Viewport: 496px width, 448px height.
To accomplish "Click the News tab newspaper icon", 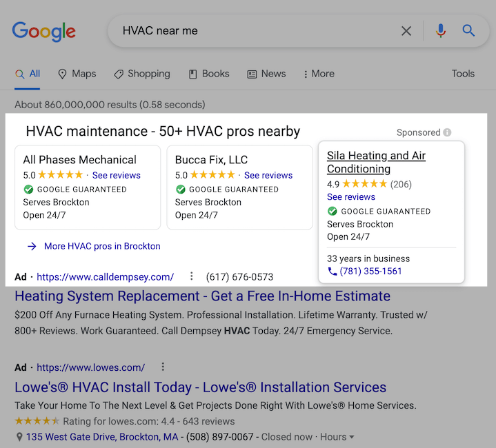I will point(252,74).
